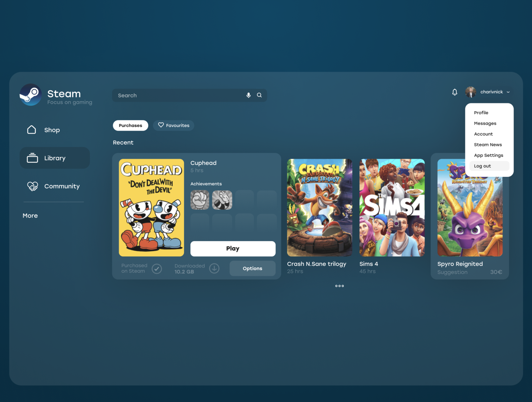Click the charivnick user avatar

click(471, 92)
